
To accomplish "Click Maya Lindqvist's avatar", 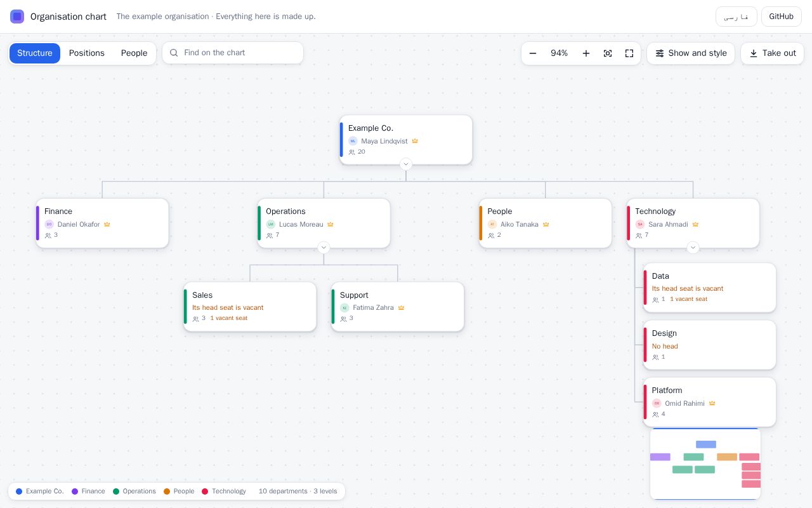I will (353, 141).
